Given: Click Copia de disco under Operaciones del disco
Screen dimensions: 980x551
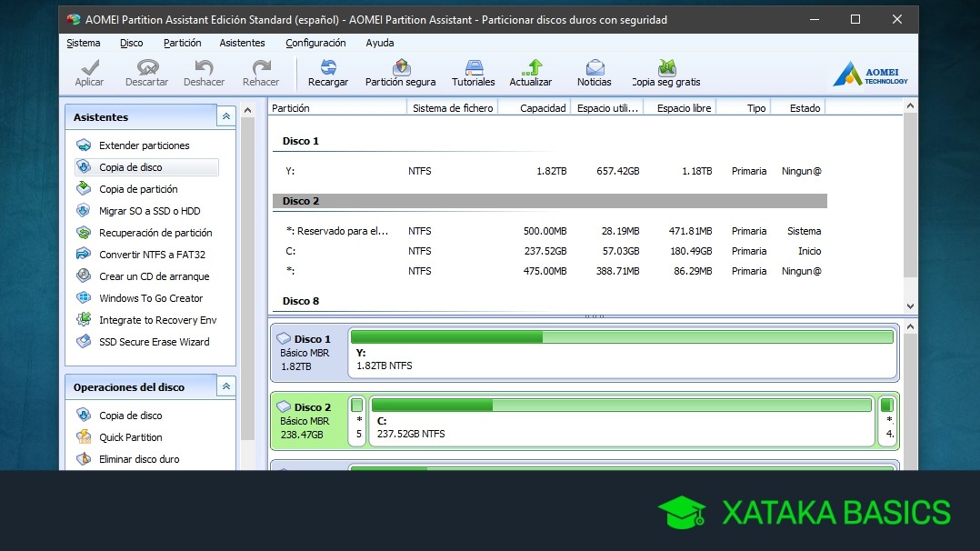Looking at the screenshot, I should pos(130,416).
